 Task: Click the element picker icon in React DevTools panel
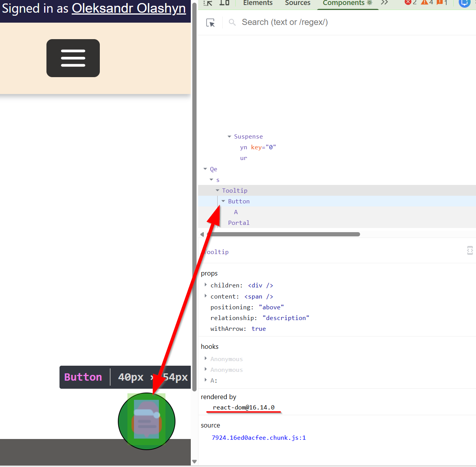pyautogui.click(x=210, y=23)
